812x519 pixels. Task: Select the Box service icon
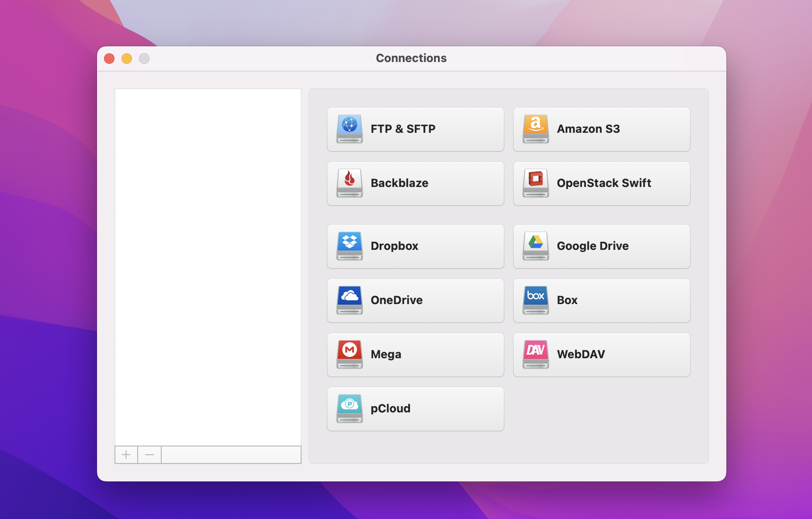[535, 300]
